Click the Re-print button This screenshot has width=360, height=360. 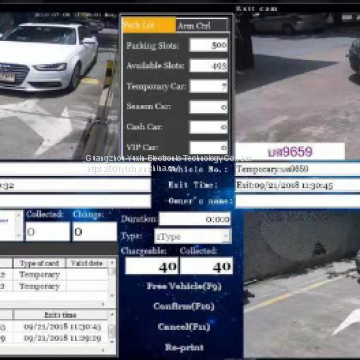(x=184, y=347)
